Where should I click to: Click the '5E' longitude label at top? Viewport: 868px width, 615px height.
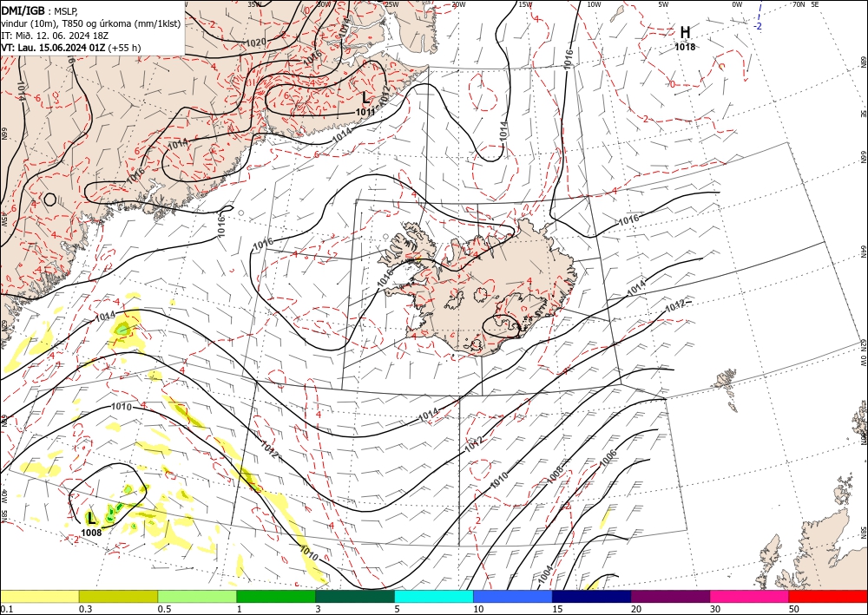(x=815, y=4)
